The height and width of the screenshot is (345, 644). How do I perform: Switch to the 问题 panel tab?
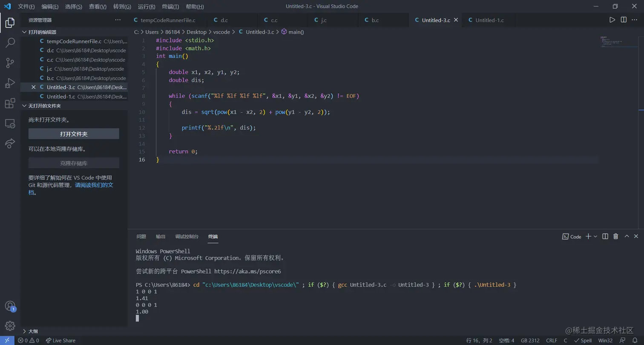click(x=141, y=237)
